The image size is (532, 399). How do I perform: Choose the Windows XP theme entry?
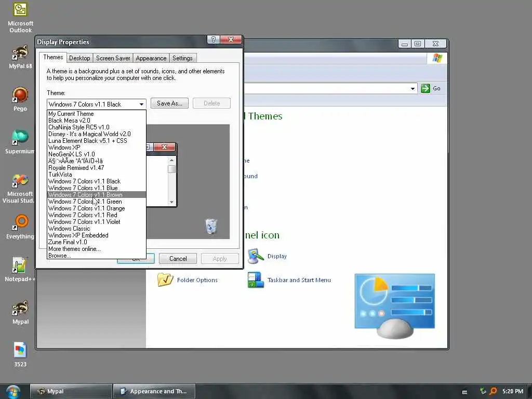point(97,148)
